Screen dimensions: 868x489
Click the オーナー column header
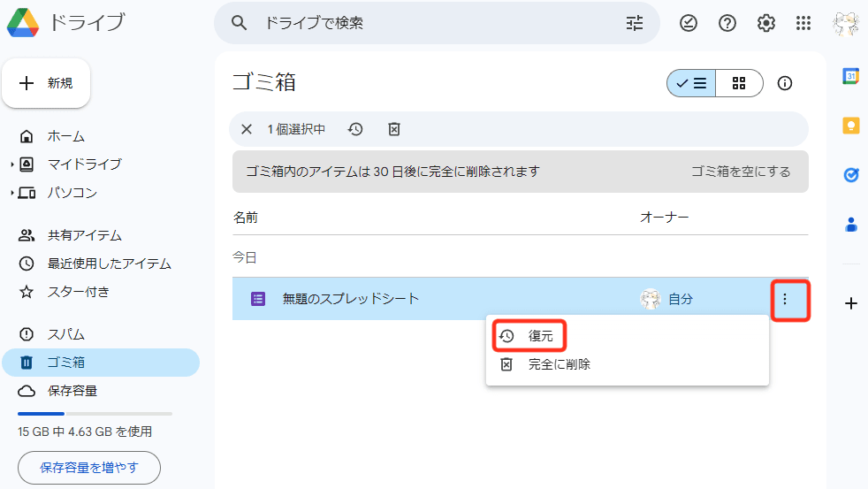(x=665, y=218)
